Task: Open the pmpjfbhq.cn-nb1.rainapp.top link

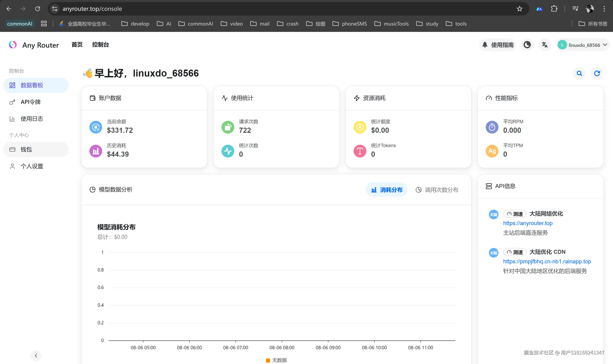Action: tap(547, 262)
